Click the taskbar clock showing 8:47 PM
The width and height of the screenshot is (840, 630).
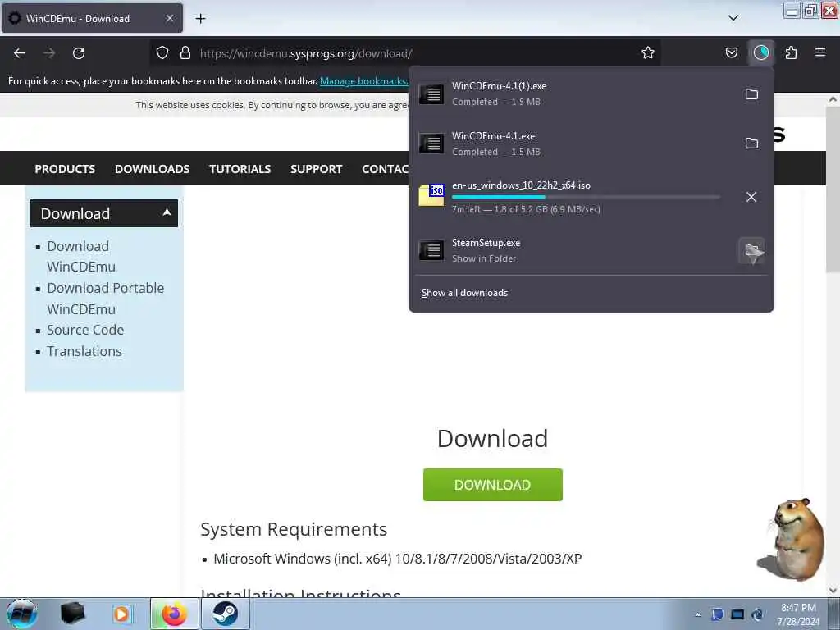pos(798,614)
